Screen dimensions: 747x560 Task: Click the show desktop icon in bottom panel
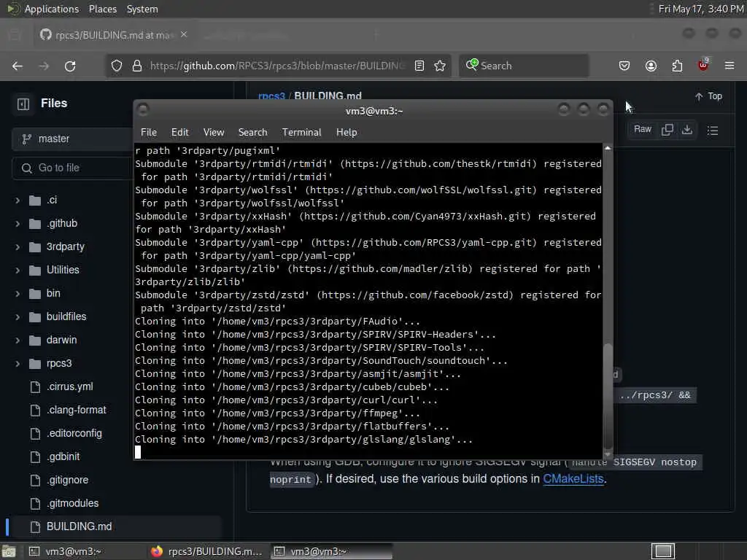coord(9,551)
